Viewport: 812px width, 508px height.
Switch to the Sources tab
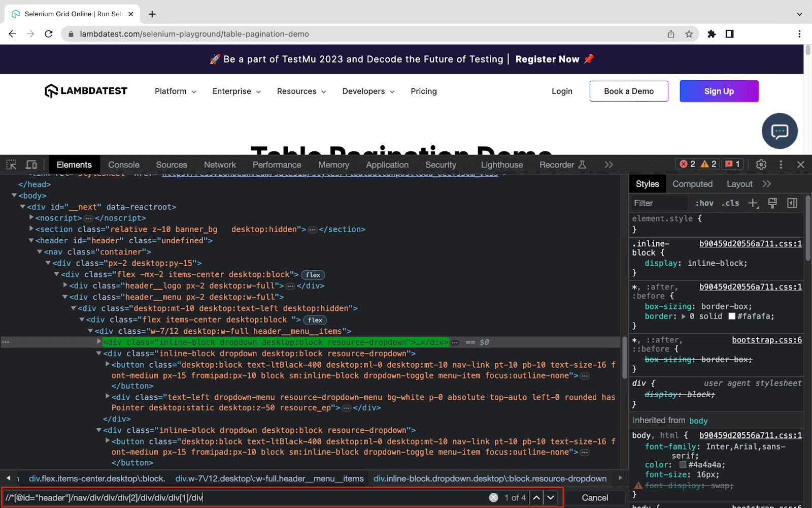(172, 165)
